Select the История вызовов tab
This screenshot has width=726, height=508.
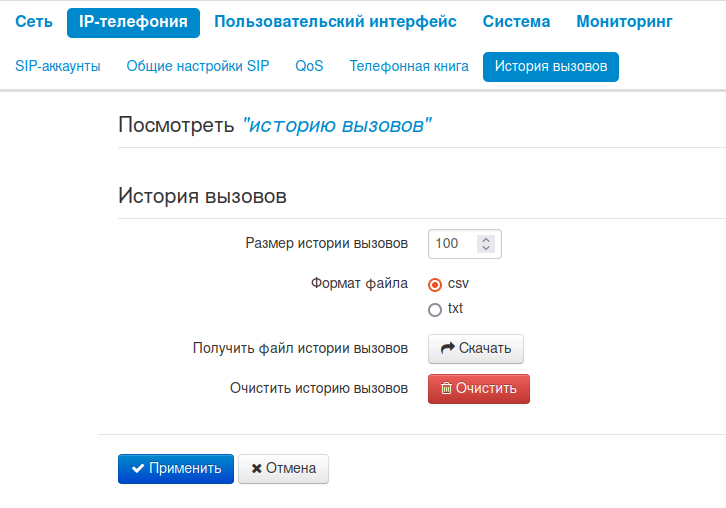pyautogui.click(x=550, y=67)
